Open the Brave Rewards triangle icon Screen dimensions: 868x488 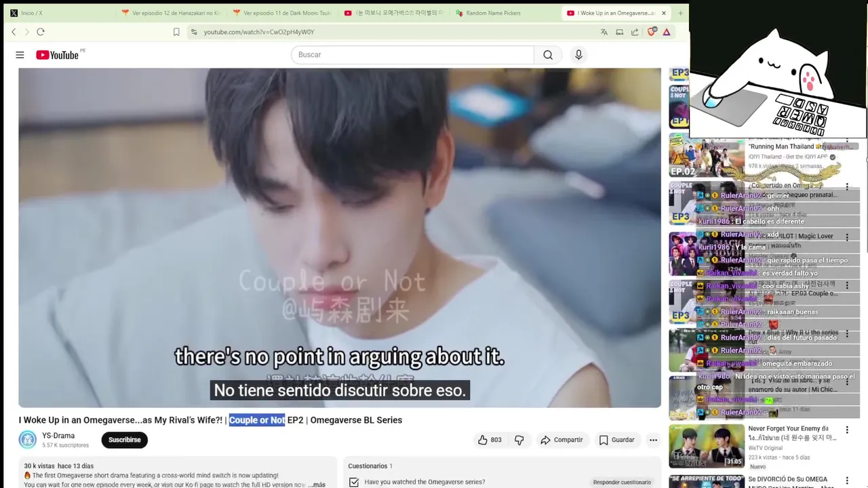pos(667,32)
